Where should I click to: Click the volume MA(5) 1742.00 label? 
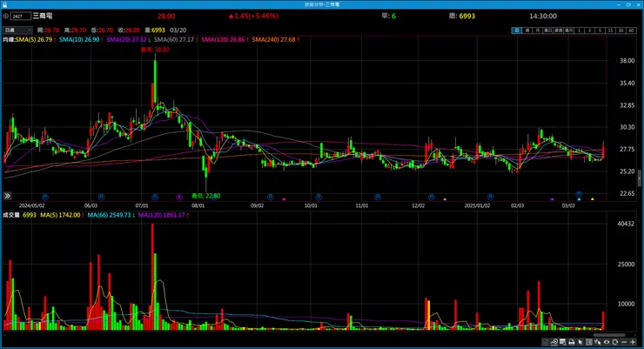tap(62, 215)
